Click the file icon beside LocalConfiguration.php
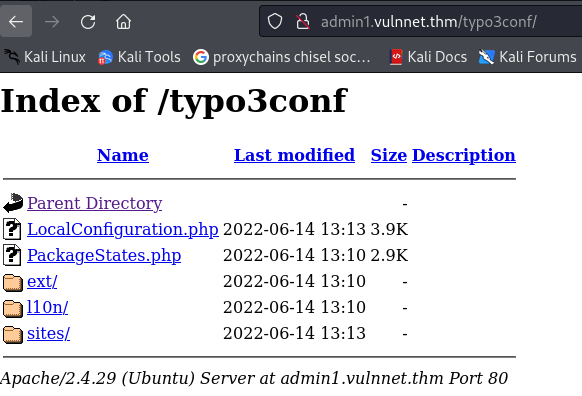 (12, 229)
